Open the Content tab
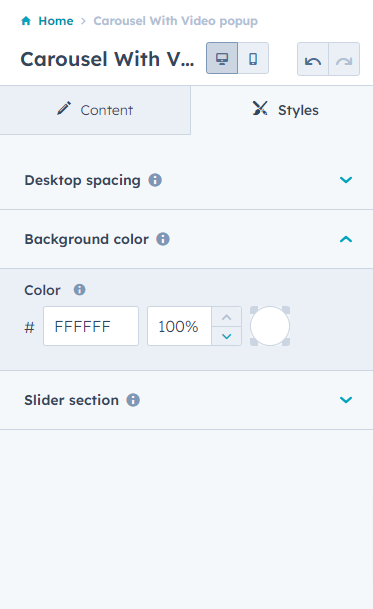This screenshot has height=609, width=373. pyautogui.click(x=95, y=110)
